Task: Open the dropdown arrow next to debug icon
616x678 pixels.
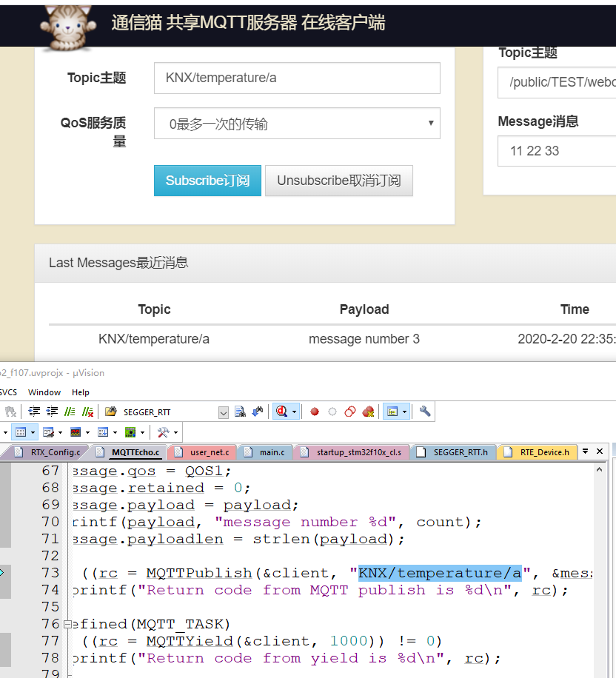Action: point(294,412)
